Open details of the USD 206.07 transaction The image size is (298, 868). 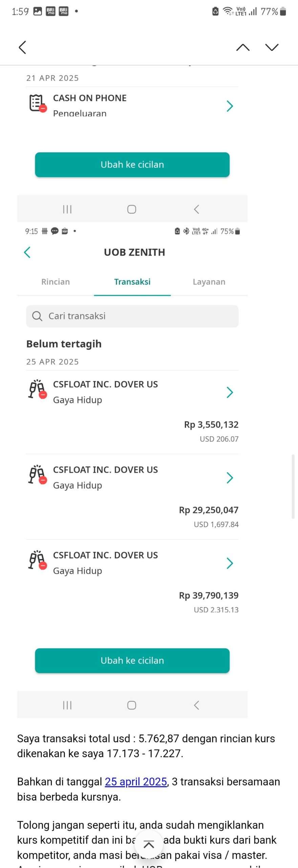pyautogui.click(x=230, y=392)
